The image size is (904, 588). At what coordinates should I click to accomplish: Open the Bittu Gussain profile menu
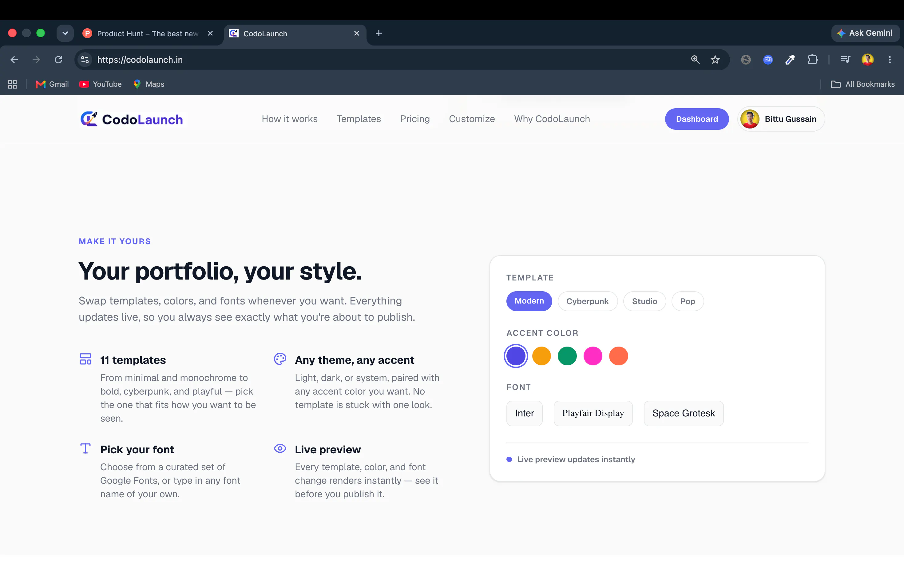(781, 119)
